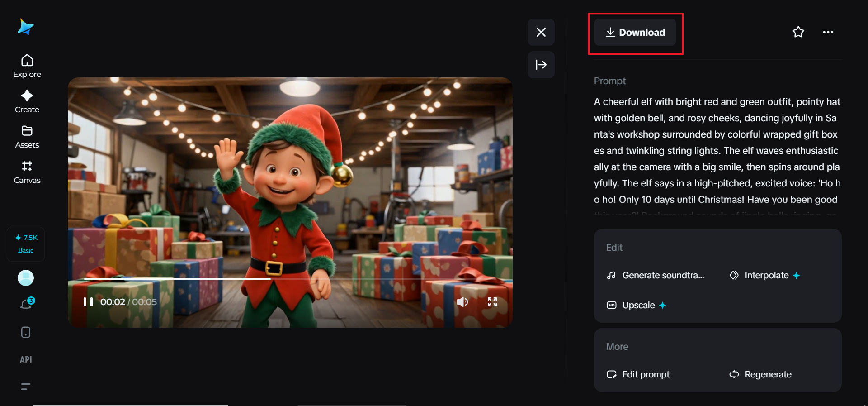868x406 pixels.
Task: Mute the video sound
Action: pyautogui.click(x=462, y=302)
